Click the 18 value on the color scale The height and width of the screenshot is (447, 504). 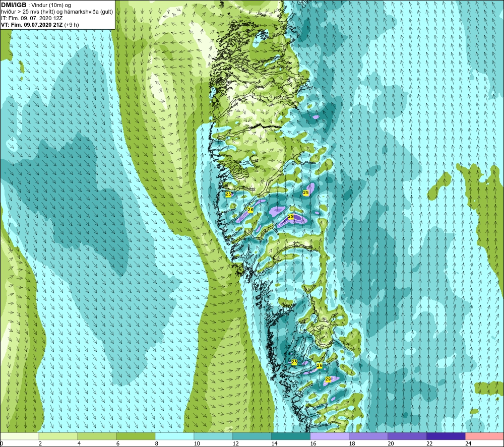[352, 443]
